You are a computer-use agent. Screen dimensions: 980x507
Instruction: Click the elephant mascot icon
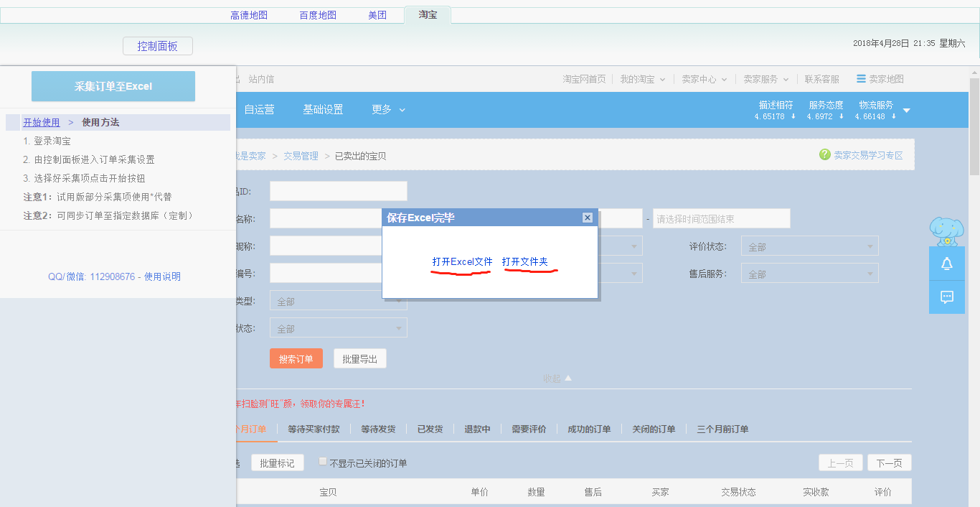click(x=946, y=231)
